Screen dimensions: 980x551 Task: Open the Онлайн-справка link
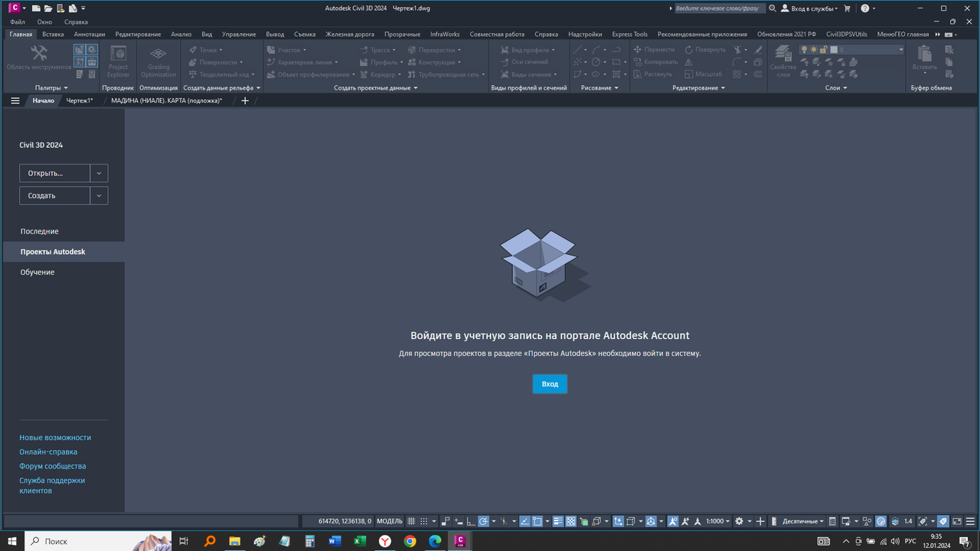tap(48, 452)
